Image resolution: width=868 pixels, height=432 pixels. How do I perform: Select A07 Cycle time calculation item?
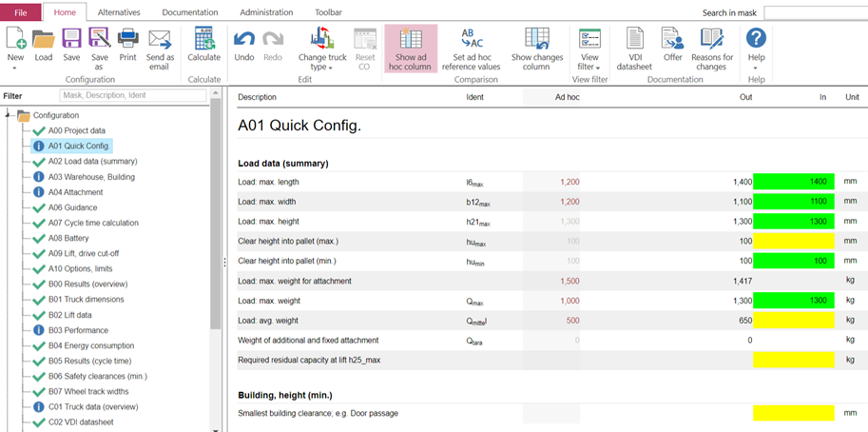coord(93,223)
